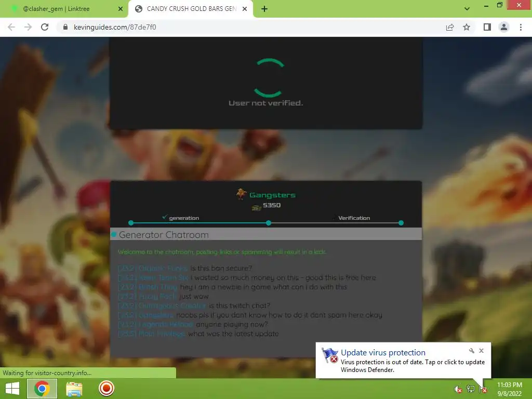Bookmark this page with star icon
The image size is (532, 399).
point(467,27)
